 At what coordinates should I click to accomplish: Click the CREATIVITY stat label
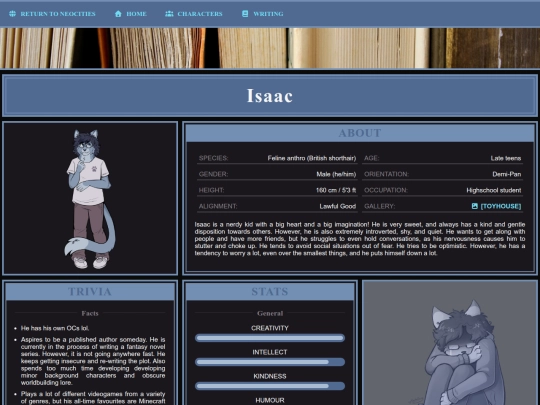[270, 328]
